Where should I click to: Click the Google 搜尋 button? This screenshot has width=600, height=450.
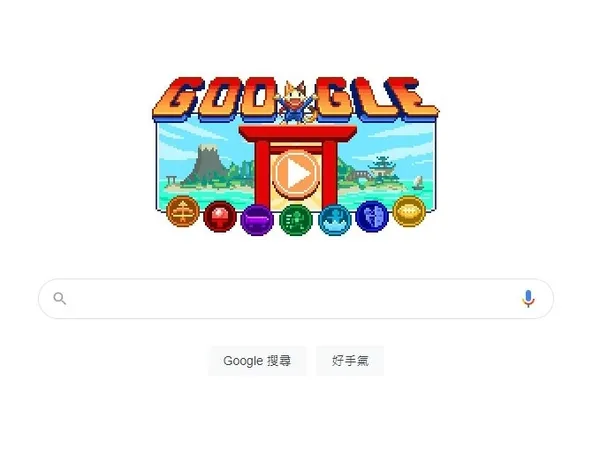(257, 361)
